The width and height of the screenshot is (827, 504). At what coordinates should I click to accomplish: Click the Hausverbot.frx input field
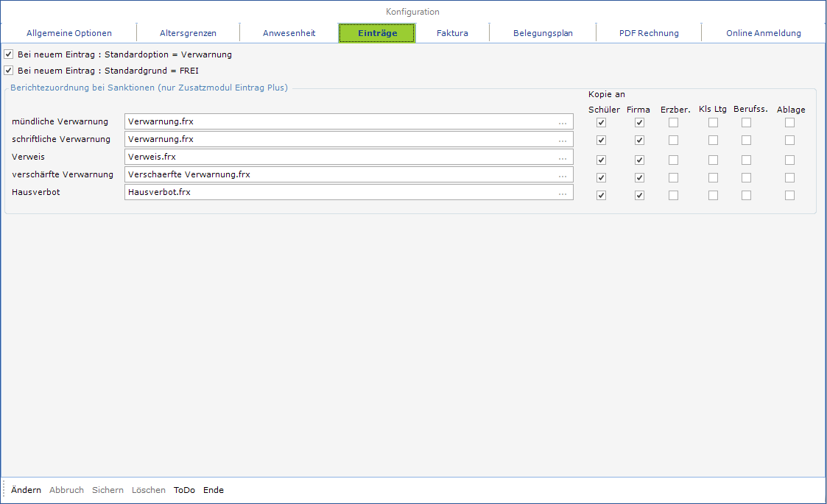(339, 193)
